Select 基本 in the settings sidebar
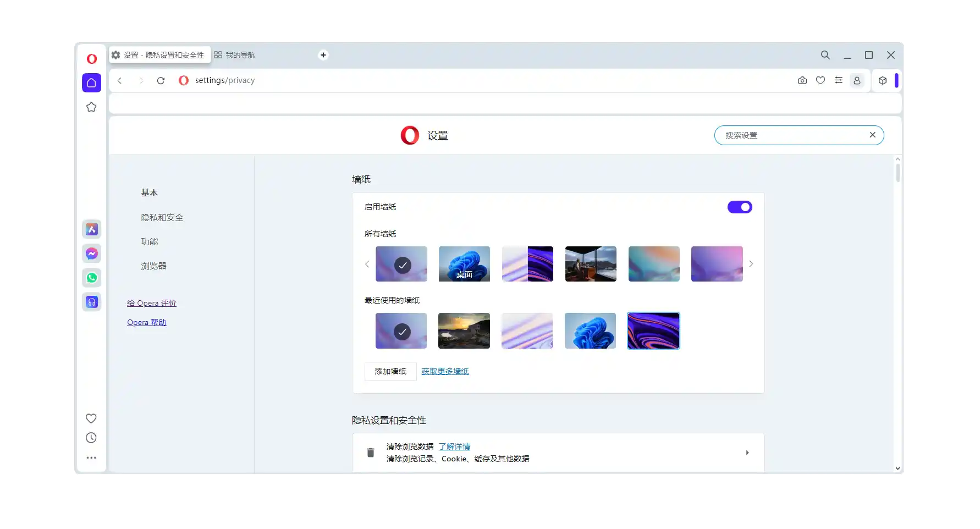The height and width of the screenshot is (529, 980). click(150, 193)
